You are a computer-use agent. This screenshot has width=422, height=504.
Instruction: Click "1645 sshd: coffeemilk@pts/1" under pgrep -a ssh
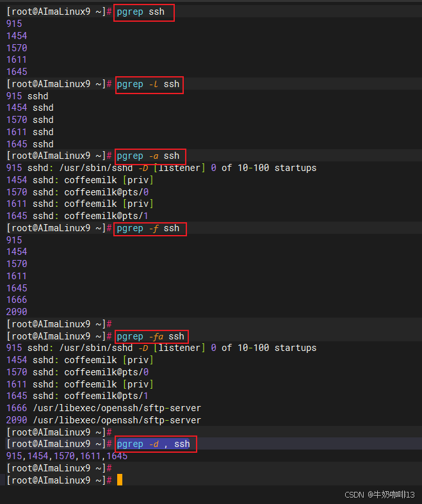77,216
